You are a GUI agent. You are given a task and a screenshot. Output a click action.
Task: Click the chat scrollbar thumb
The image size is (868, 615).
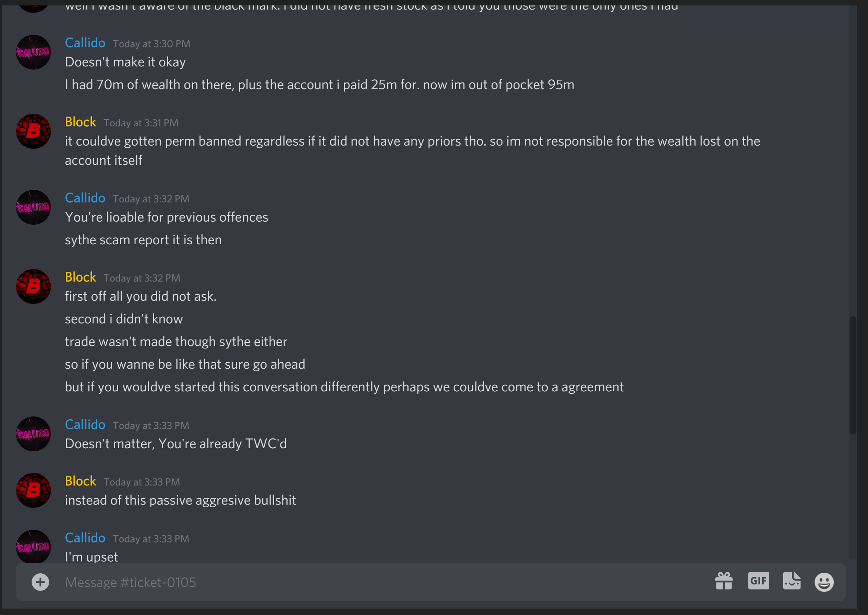coord(852,375)
